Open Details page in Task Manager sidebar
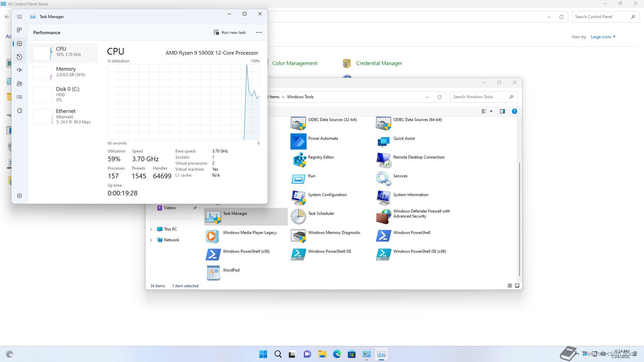644x362 pixels. (x=19, y=97)
